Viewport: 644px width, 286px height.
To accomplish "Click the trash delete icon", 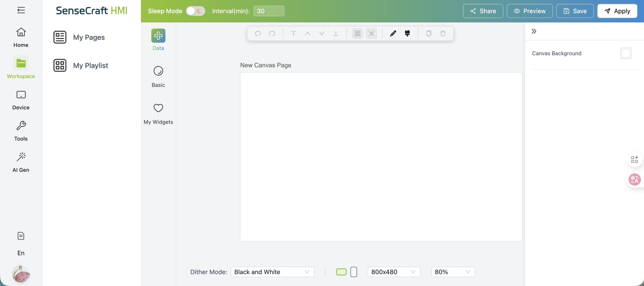I will [x=443, y=33].
